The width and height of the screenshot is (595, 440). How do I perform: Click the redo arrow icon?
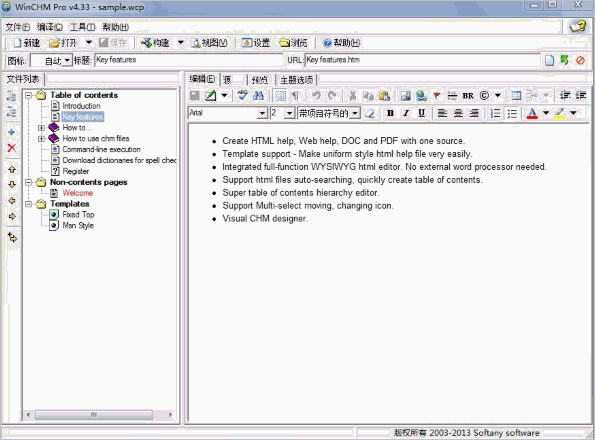[332, 96]
